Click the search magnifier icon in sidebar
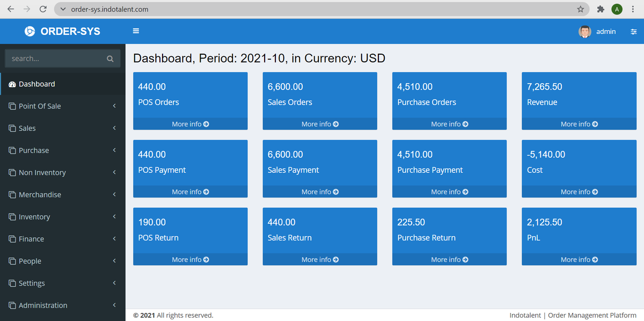This screenshot has width=644, height=321. (110, 58)
